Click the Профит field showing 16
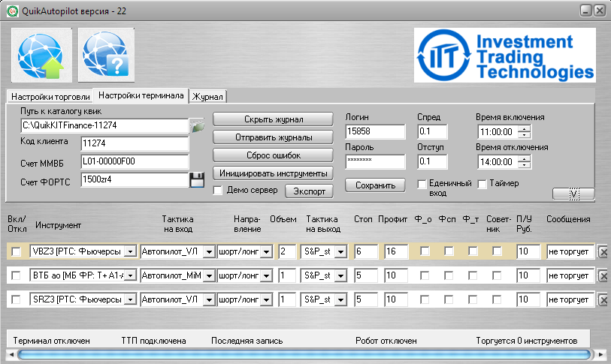Screen dimensions: 611x364 [x=396, y=251]
